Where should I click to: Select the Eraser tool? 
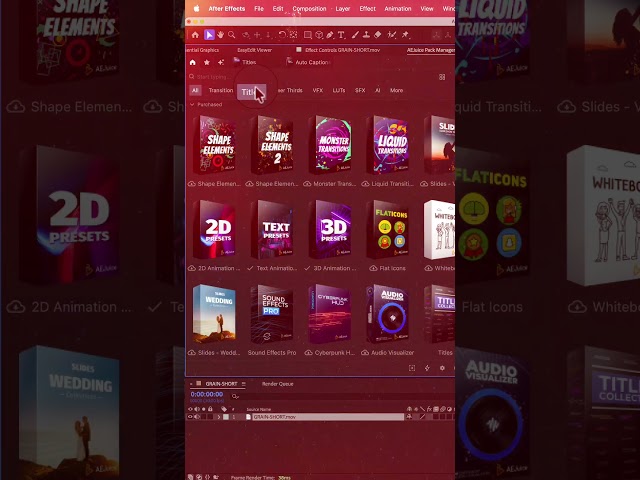378,35
